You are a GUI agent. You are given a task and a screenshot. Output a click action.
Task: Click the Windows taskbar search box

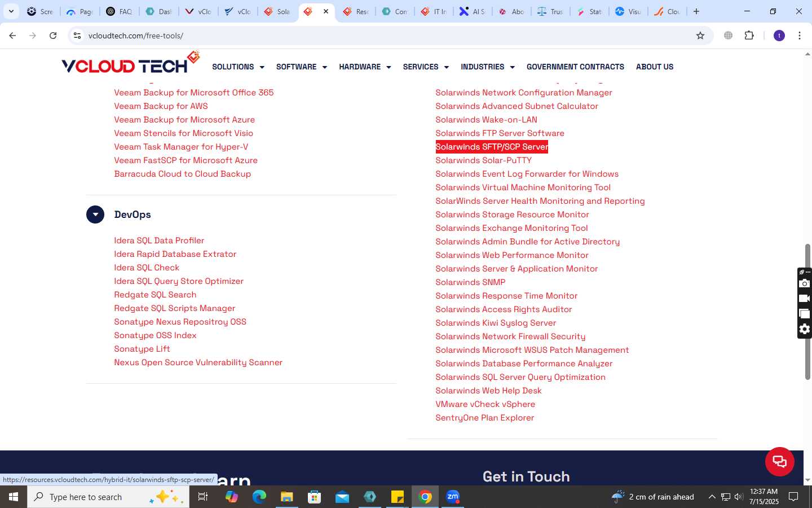point(108,497)
